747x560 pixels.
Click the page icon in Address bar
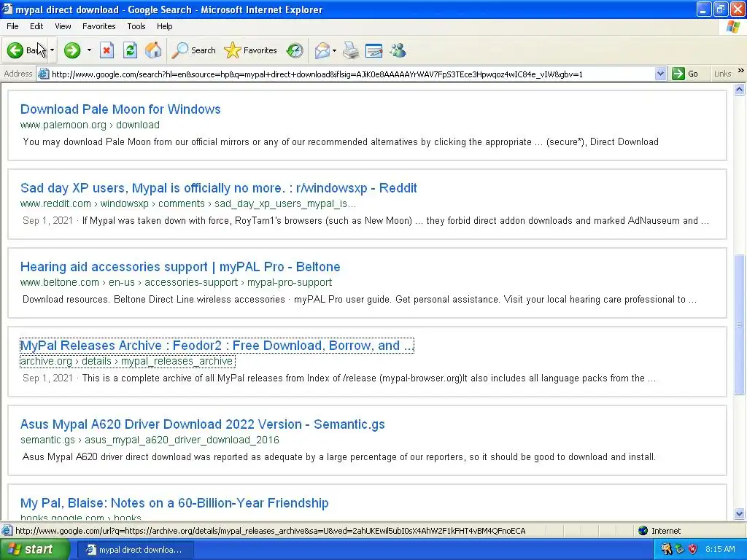[x=43, y=74]
